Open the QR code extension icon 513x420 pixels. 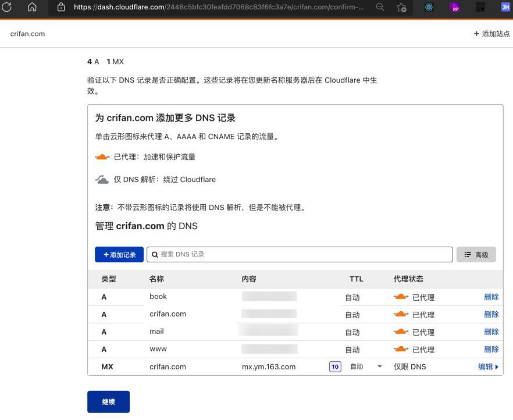(480, 7)
